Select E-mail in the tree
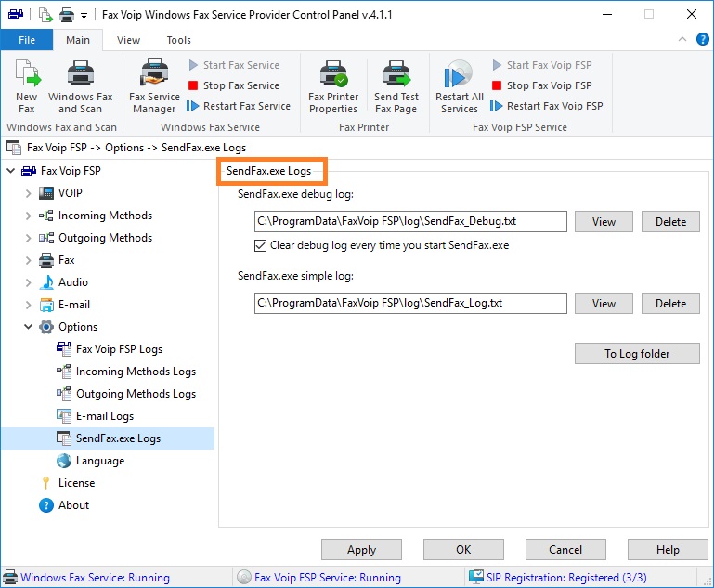This screenshot has width=714, height=588. 65,305
